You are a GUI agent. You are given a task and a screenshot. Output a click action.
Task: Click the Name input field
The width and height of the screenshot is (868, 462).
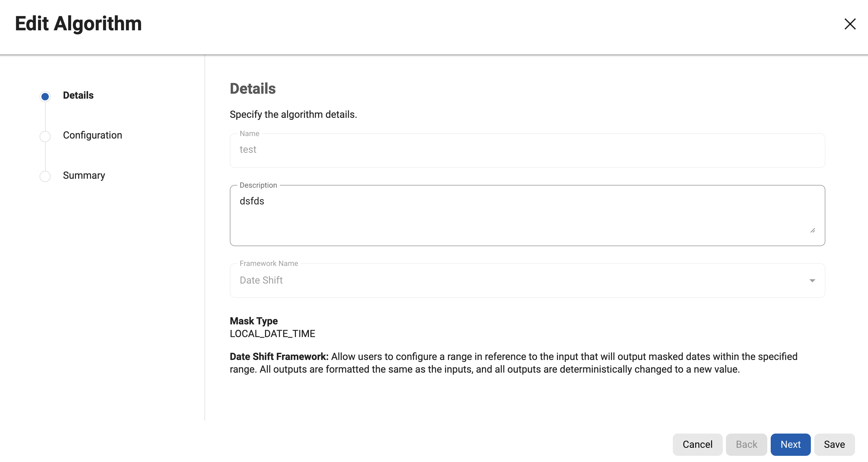527,150
